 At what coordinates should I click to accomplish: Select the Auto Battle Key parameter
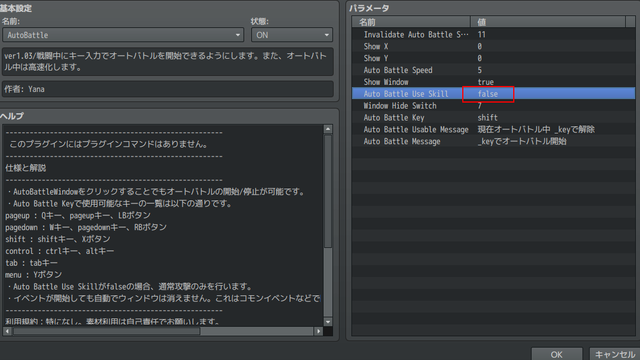(493, 118)
